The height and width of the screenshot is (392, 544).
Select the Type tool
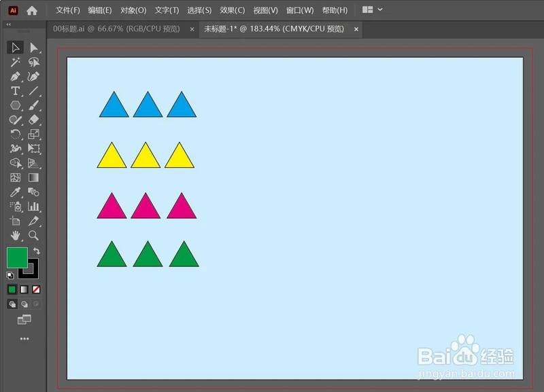click(x=15, y=91)
